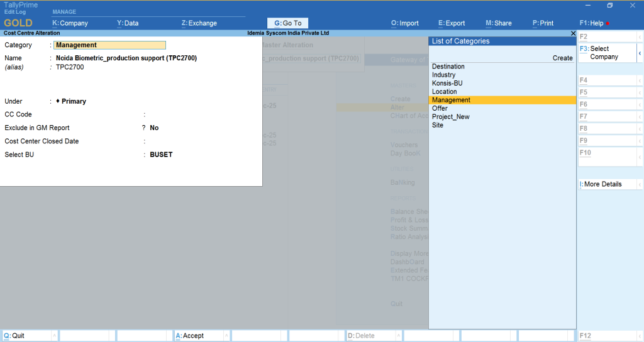
Task: Select Destination in the categories list
Action: [x=448, y=67]
